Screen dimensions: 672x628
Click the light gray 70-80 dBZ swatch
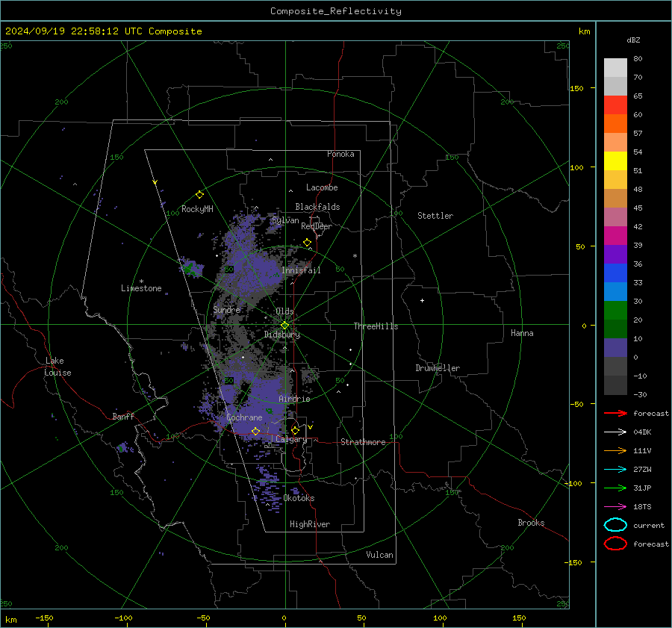point(615,67)
